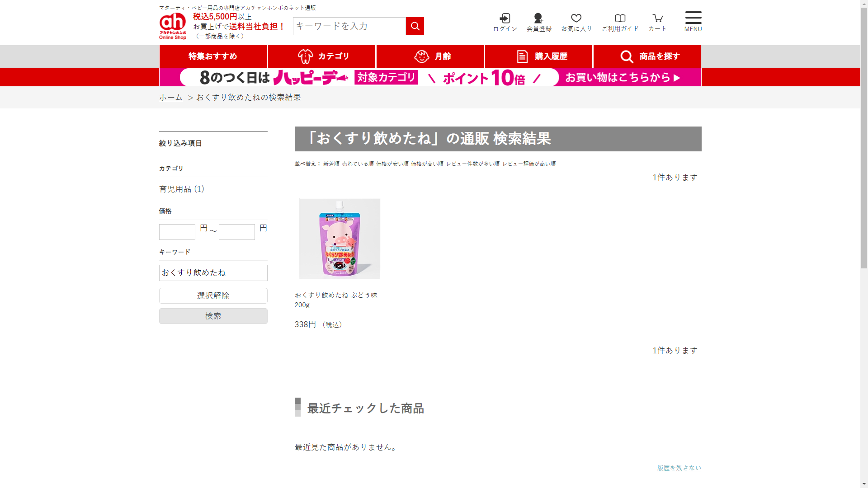Open the 商品を探す navigation tab
The image size is (868, 488).
click(x=647, y=56)
